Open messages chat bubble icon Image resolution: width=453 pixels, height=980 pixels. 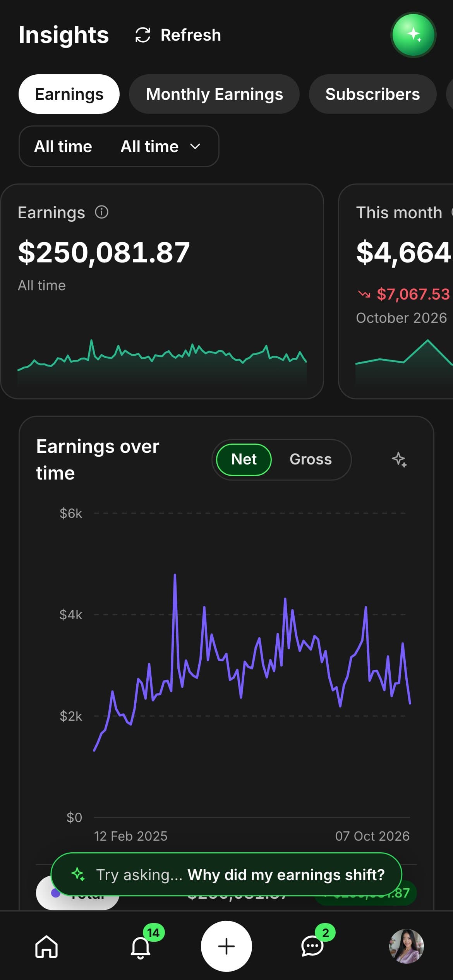pos(312,946)
